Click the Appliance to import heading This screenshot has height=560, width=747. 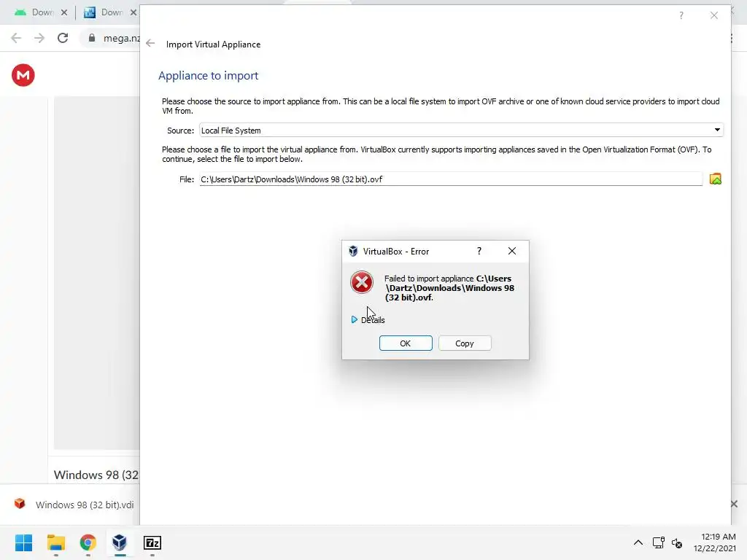(x=208, y=76)
